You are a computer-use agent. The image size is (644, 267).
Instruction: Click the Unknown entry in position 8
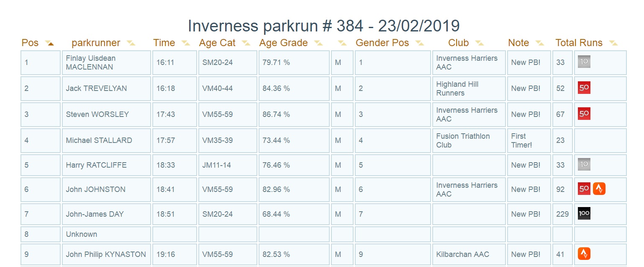click(82, 234)
